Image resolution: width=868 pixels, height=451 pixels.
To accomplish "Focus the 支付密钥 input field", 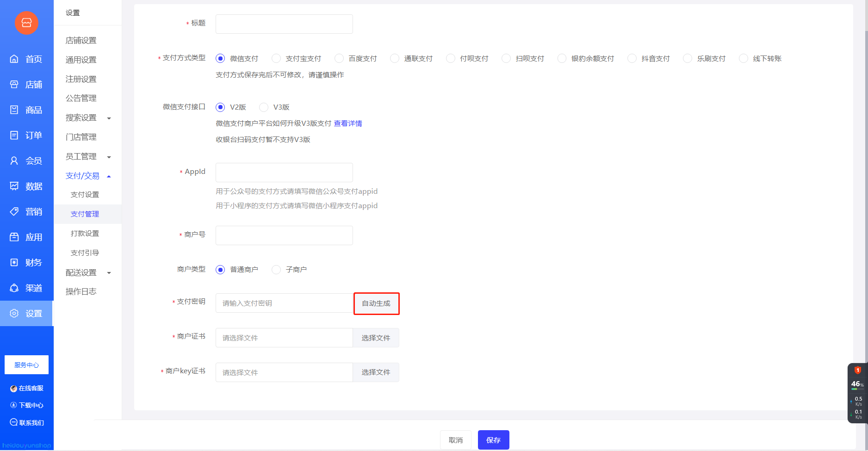I will tap(285, 303).
